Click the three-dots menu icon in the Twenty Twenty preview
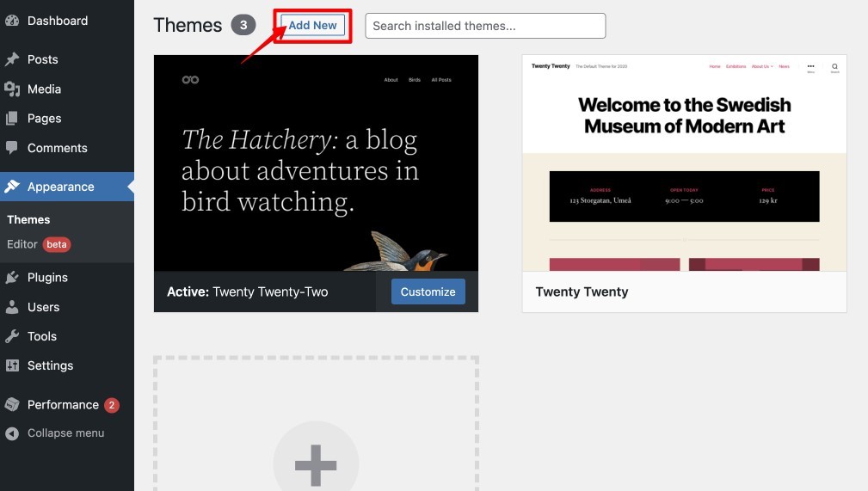This screenshot has height=491, width=868. coord(810,66)
